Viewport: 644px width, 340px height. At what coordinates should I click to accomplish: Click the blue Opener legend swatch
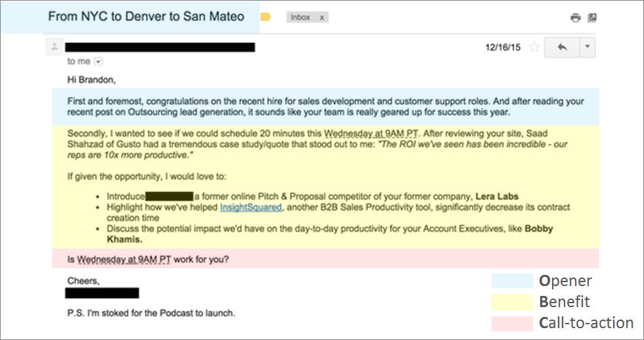512,281
